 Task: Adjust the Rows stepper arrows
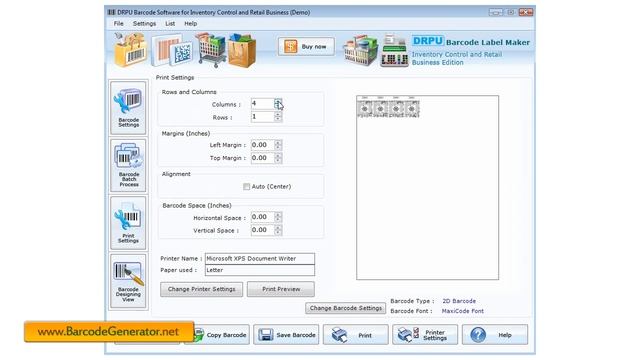coord(278,117)
